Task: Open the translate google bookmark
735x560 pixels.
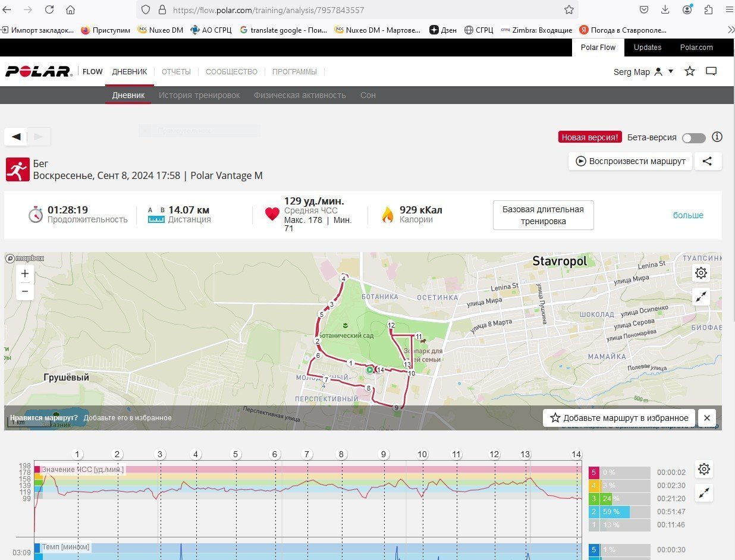Action: 283,30
